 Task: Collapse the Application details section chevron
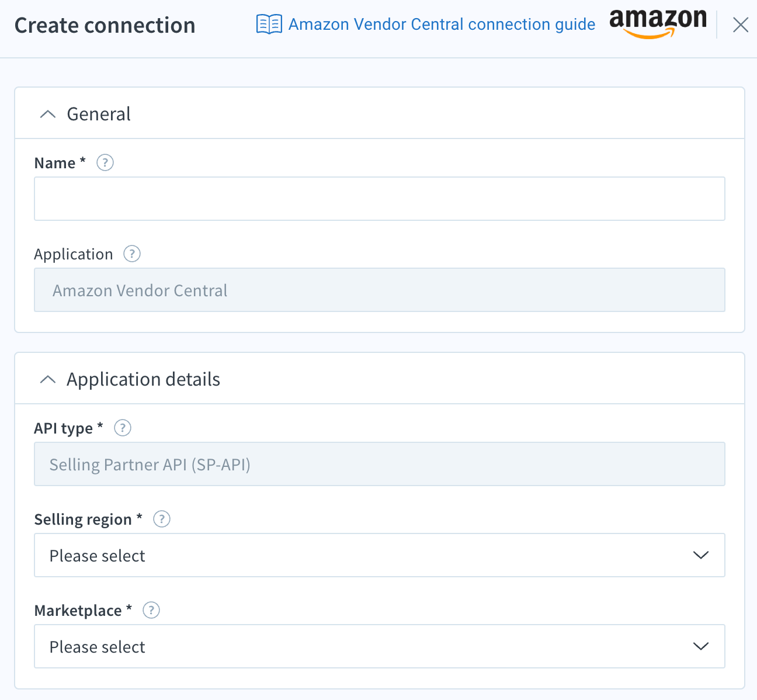[x=48, y=379]
